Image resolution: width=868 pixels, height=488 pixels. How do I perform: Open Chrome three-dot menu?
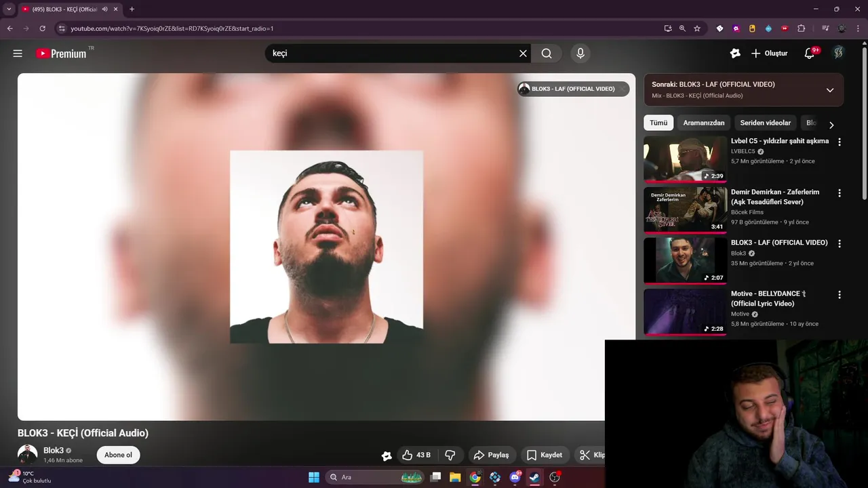[858, 28]
